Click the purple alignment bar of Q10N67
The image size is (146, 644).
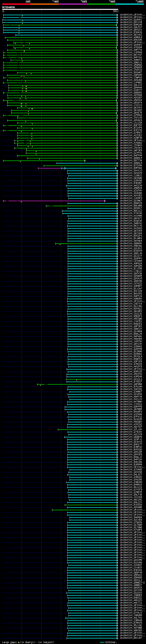(x=54, y=201)
